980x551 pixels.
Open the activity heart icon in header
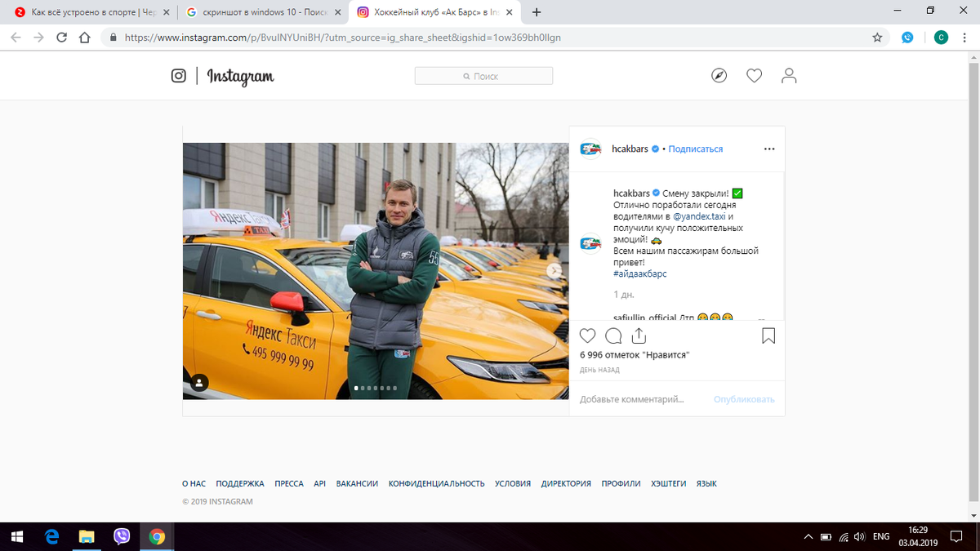pos(754,76)
